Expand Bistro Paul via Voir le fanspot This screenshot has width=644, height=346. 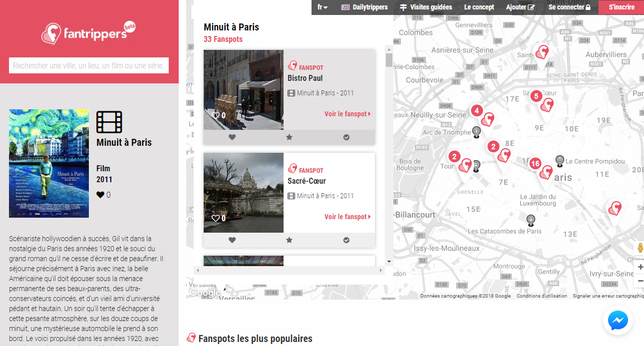click(347, 114)
